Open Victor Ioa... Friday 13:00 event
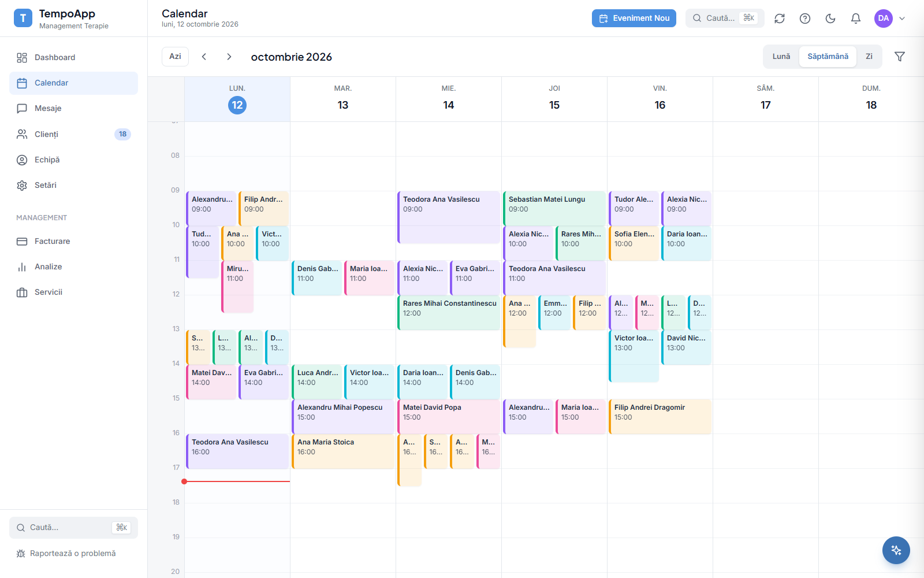The height and width of the screenshot is (578, 924). [x=634, y=356]
